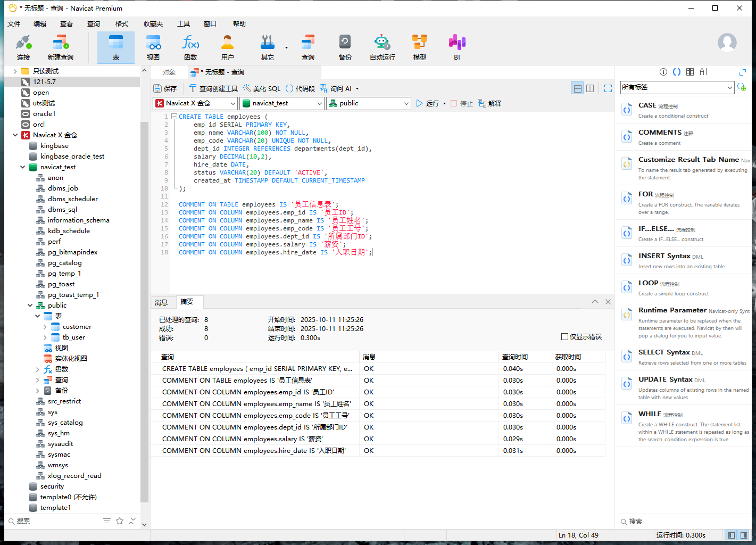Viewport: 756px width, 545px height.
Task: Open the Navicat X 金仓 connection dropdown
Action: (x=195, y=103)
